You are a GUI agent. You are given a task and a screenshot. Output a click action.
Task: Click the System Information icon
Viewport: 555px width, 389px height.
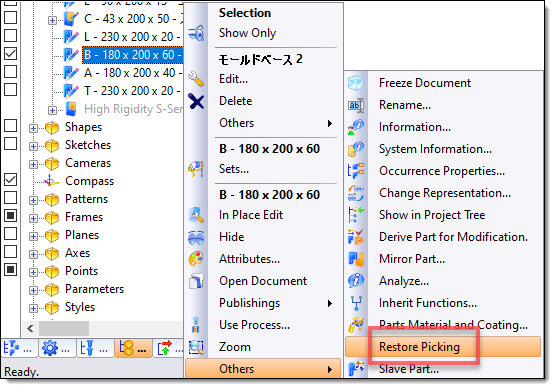click(x=356, y=149)
